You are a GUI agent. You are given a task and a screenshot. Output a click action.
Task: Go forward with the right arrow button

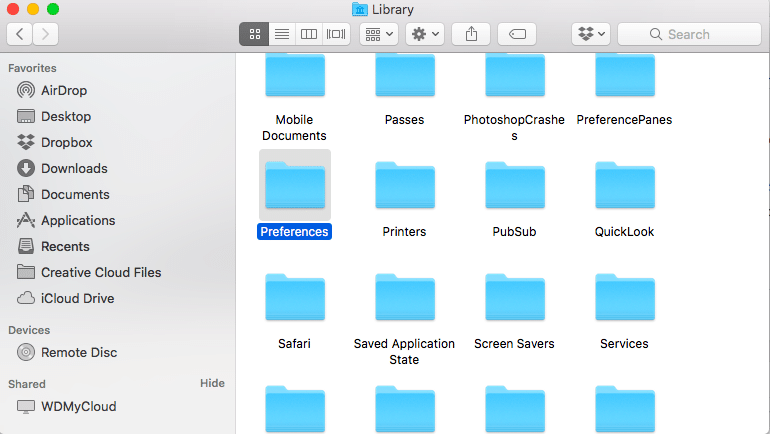[x=46, y=34]
